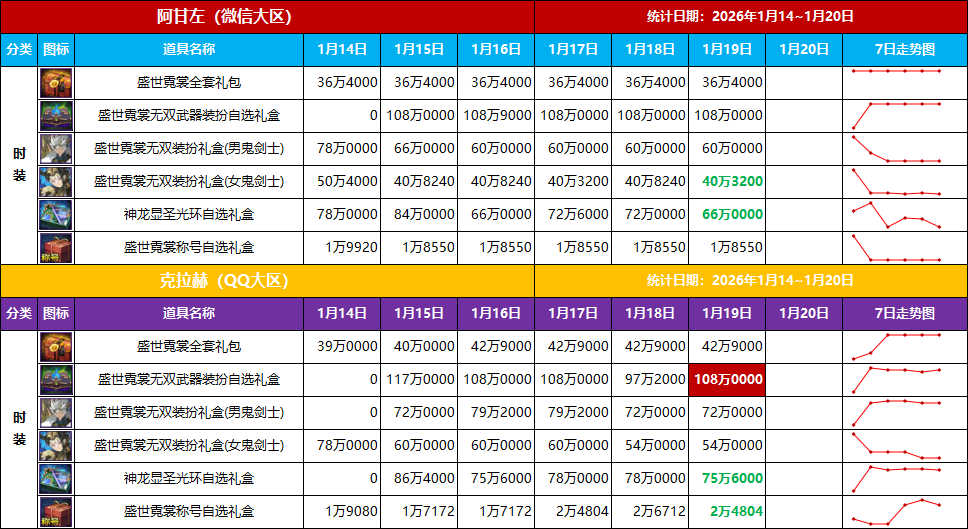Select the 克拉赫（QQ大区） title banner

tap(267, 281)
